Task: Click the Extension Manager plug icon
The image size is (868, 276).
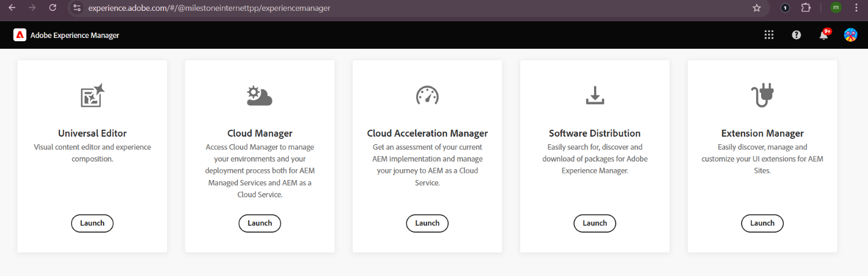Action: click(x=762, y=95)
